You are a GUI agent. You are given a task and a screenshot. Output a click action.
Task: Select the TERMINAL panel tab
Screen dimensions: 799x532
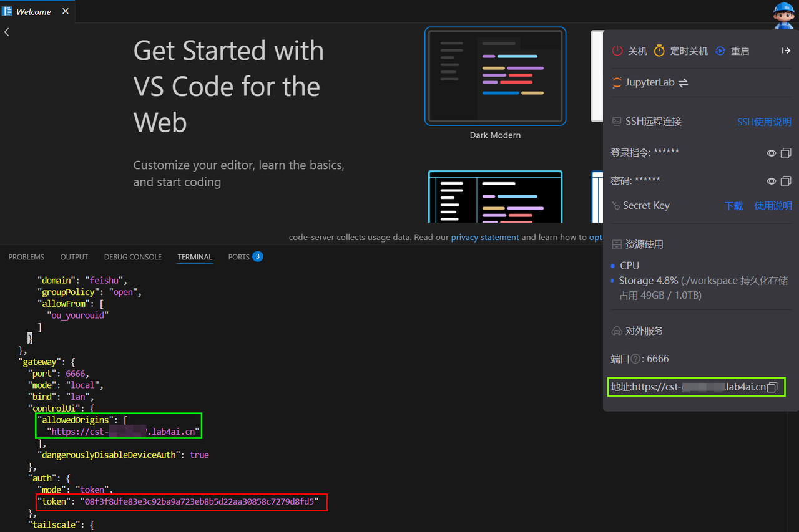coord(195,257)
